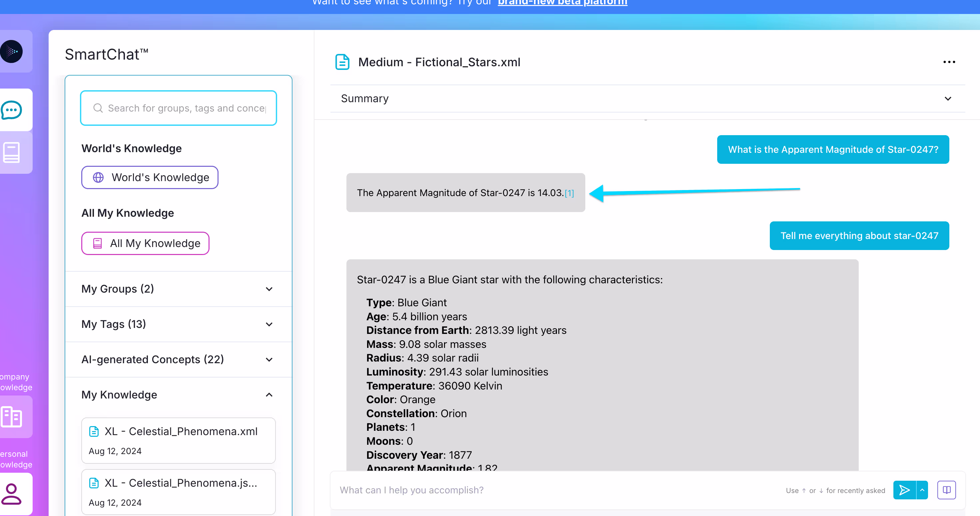Send the message with the arrow button

coord(904,490)
